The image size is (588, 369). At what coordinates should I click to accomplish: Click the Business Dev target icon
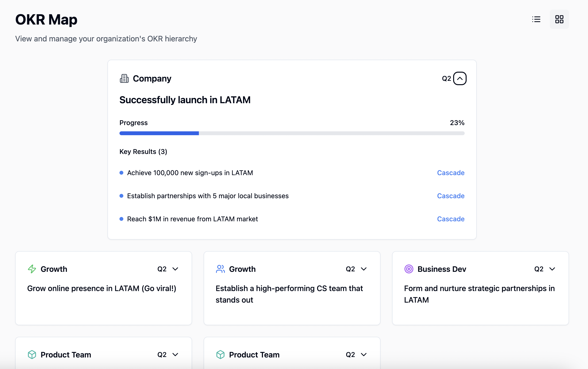(x=409, y=269)
